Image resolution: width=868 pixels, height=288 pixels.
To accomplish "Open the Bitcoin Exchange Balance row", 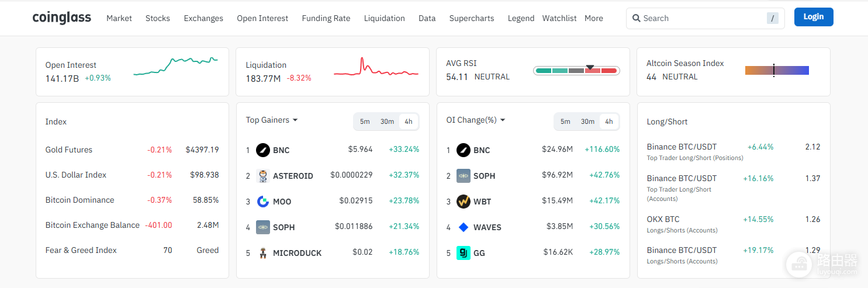I will point(132,225).
